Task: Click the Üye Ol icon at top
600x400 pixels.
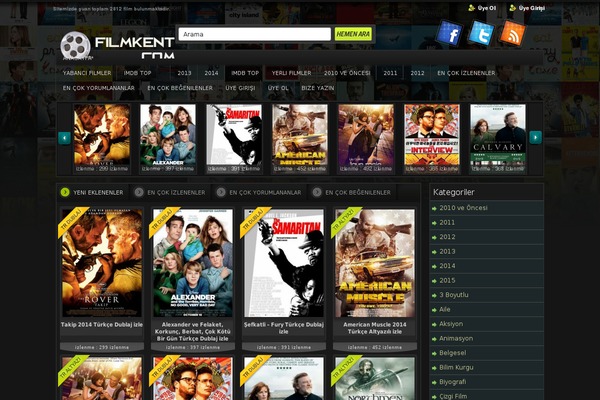Action: [x=471, y=8]
